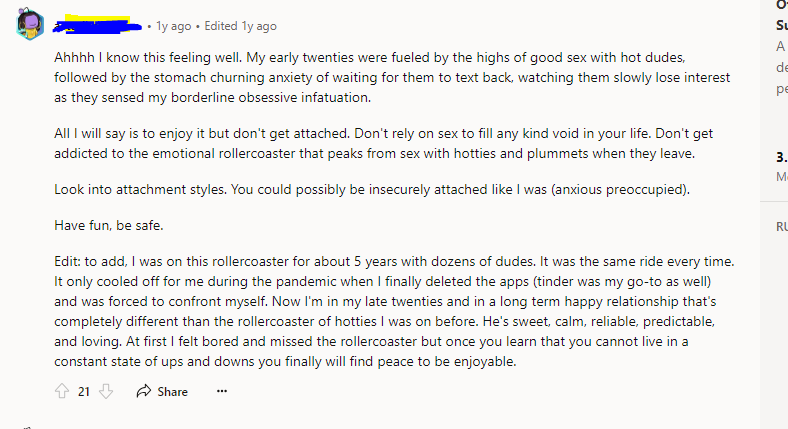Click the 'Edited 1y ago' label
This screenshot has height=429, width=788.
241,26
